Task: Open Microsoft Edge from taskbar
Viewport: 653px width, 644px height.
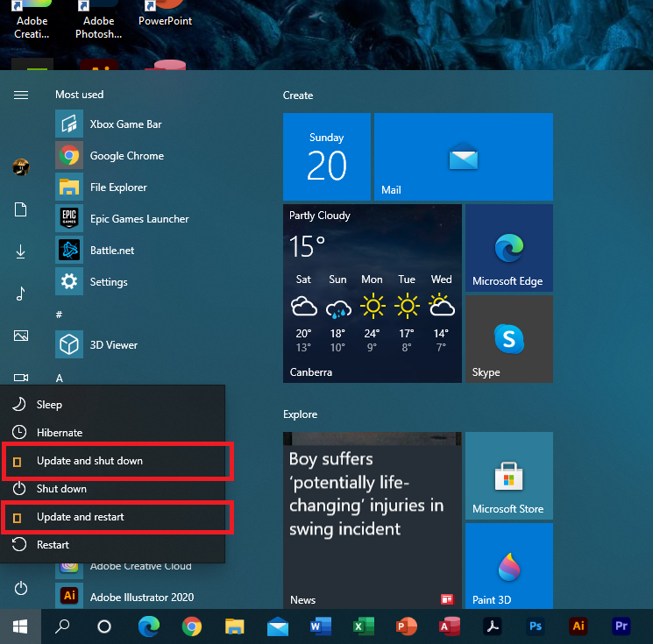Action: [149, 626]
